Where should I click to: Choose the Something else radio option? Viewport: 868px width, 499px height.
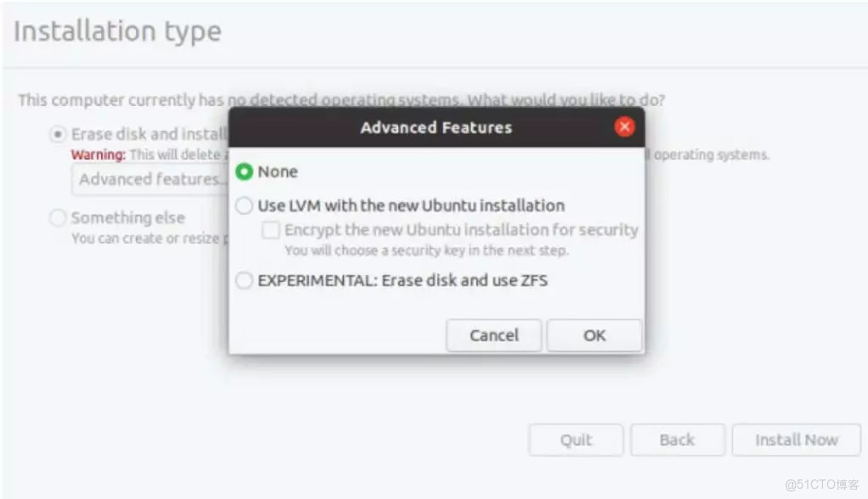58,218
